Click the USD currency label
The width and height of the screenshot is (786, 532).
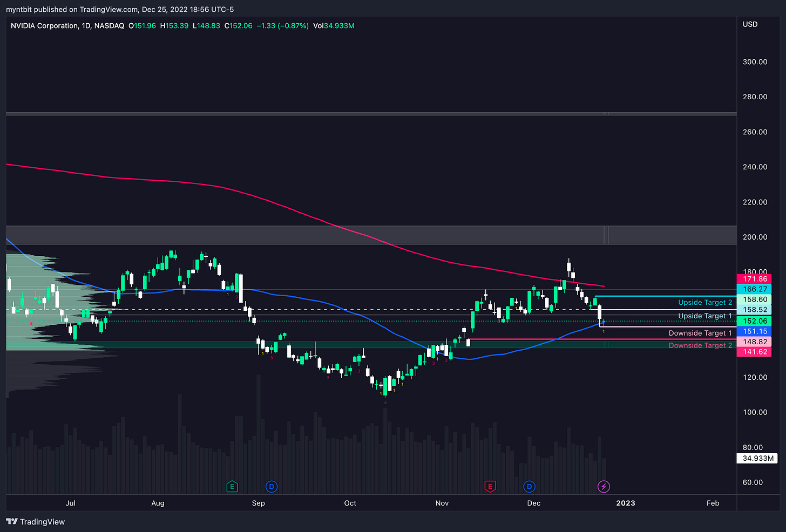click(750, 24)
